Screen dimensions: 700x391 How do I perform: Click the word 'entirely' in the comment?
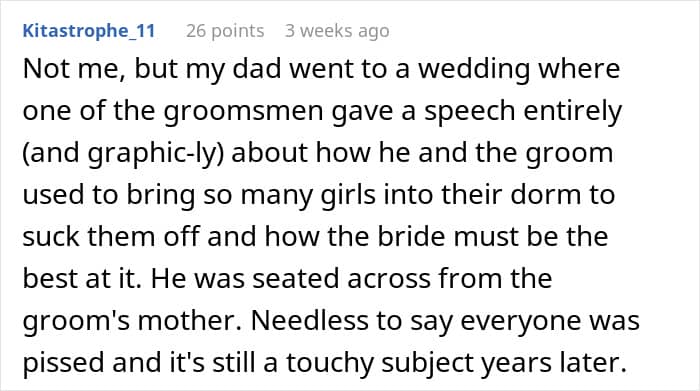tap(573, 111)
